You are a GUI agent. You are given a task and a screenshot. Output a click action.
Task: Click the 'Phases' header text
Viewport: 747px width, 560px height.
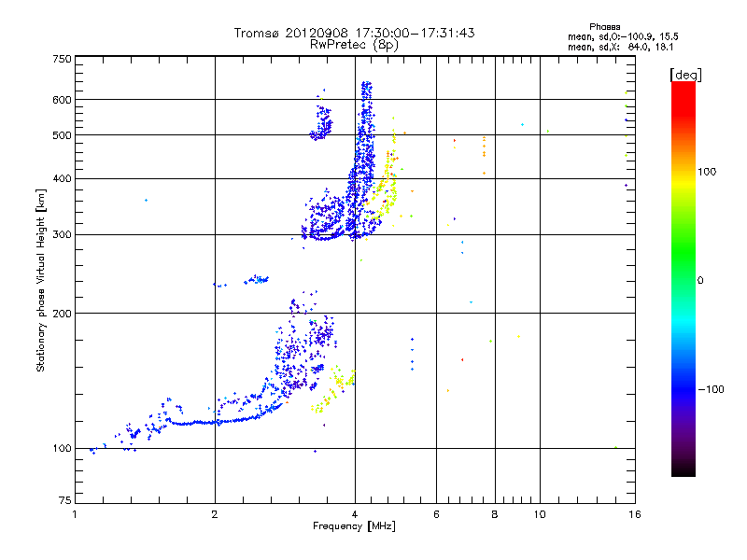pyautogui.click(x=604, y=27)
